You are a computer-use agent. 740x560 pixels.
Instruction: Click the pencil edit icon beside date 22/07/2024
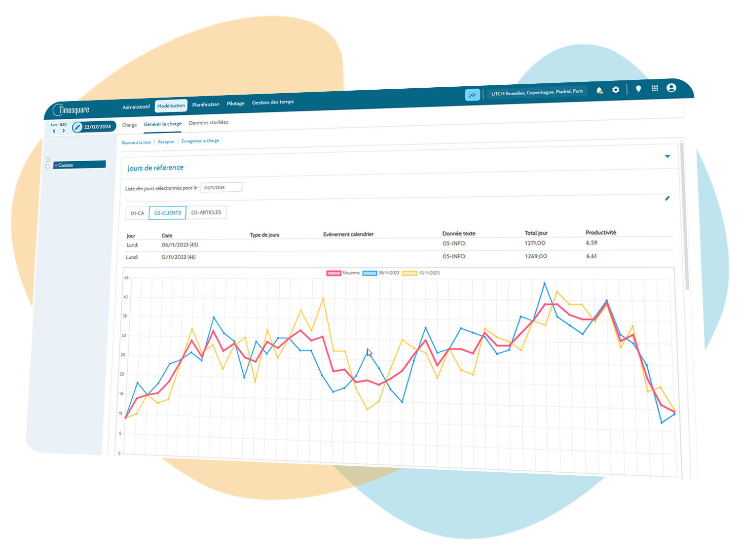click(77, 127)
